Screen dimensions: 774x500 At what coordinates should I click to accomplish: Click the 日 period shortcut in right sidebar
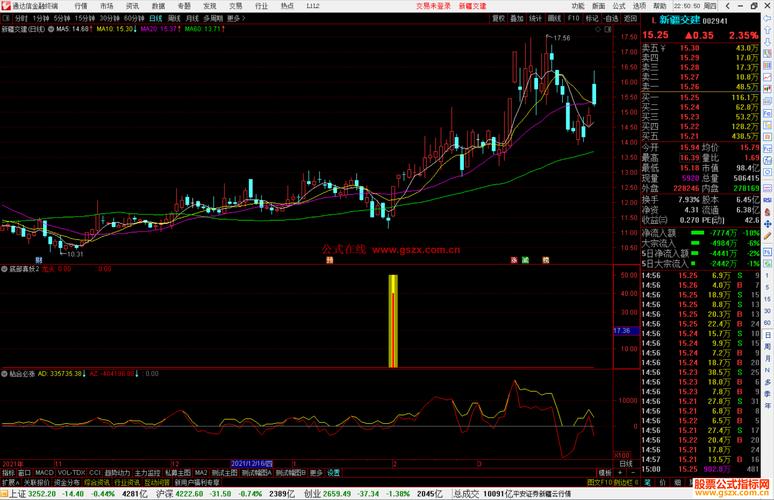click(x=768, y=335)
